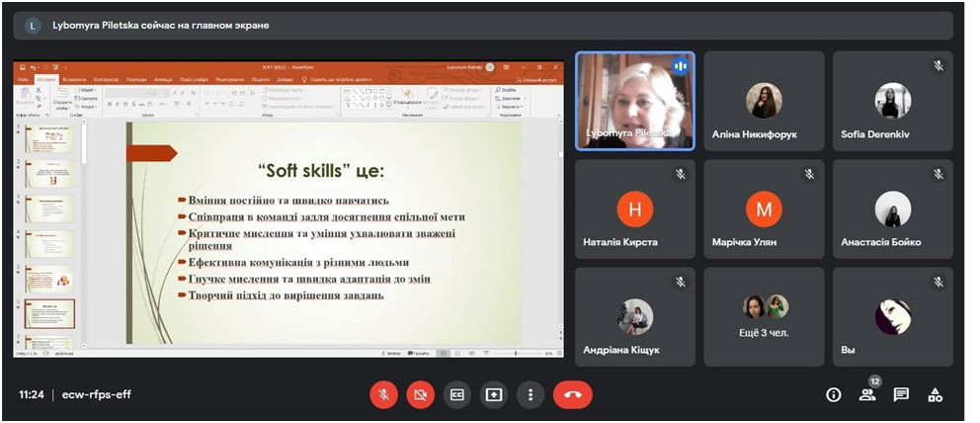980x423 pixels.
Task: Click Наталія Кирста avatar with letter H
Action: tap(634, 209)
